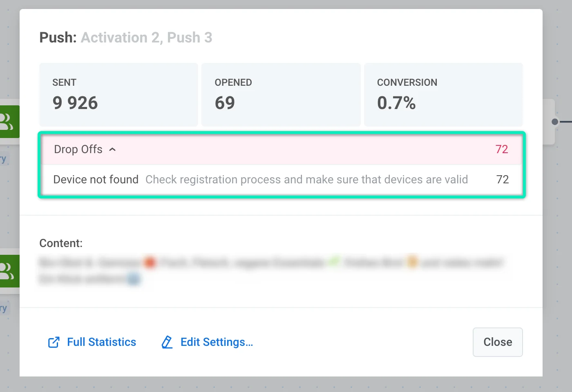Screen dimensions: 572x392
Task: Open the Full Statistics link
Action: (101, 342)
